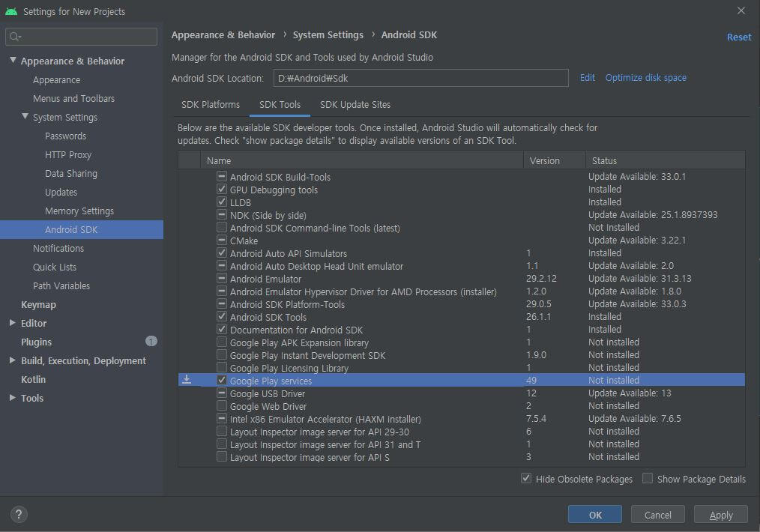Select the Android SDK Tools row name

(x=268, y=317)
